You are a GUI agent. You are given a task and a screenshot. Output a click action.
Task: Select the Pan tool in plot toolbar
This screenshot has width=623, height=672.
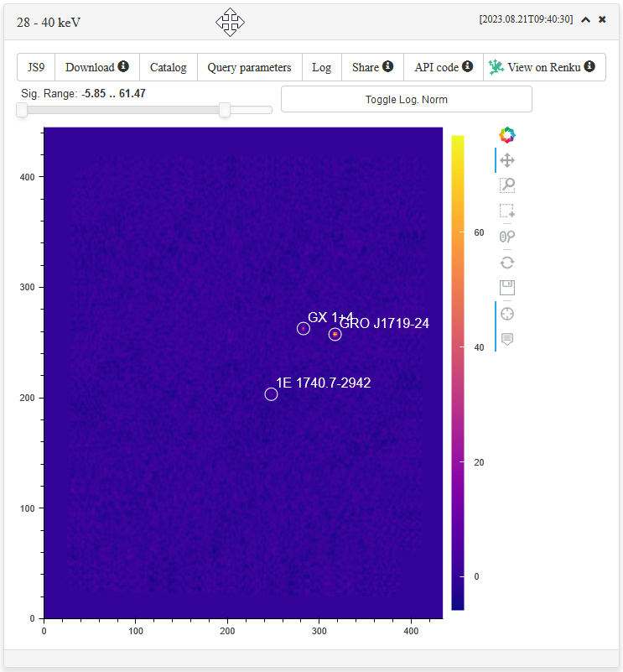pos(507,161)
